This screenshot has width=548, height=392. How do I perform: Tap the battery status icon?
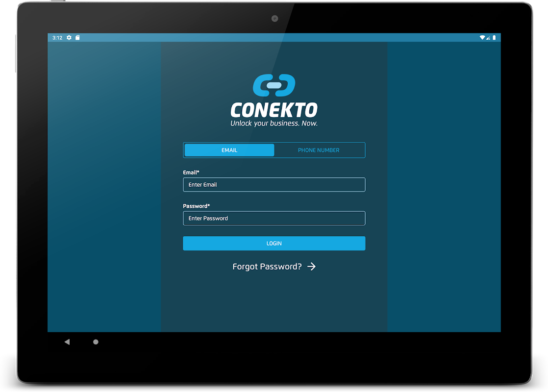(494, 38)
